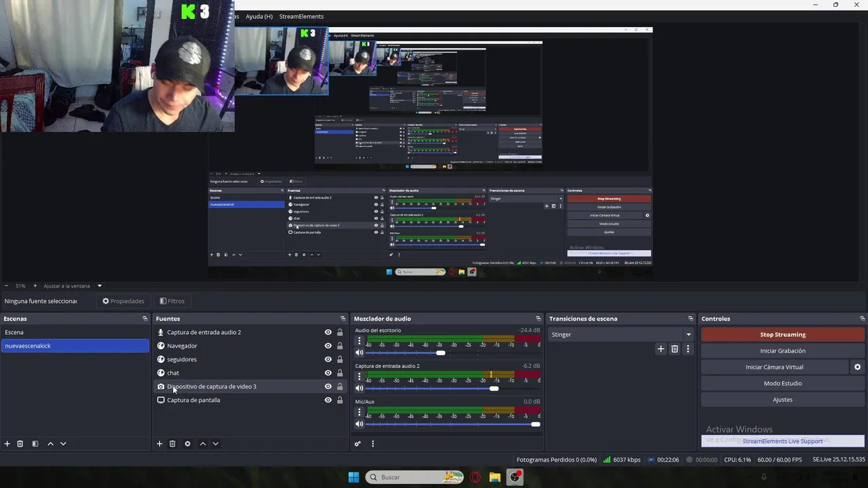Open the preview scaling dropdown arrow

pyautogui.click(x=99, y=286)
